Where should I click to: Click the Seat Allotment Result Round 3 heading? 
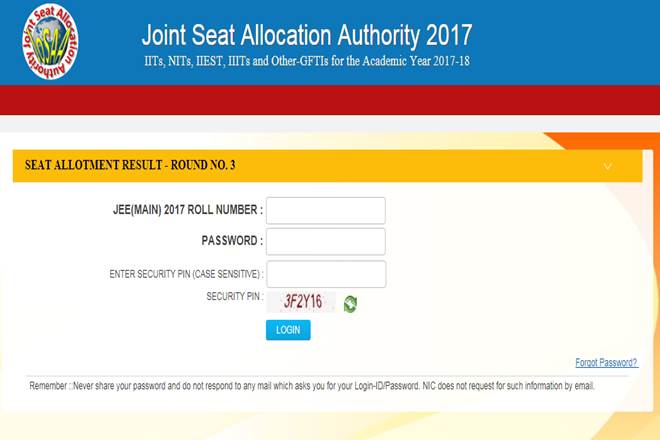(x=130, y=165)
